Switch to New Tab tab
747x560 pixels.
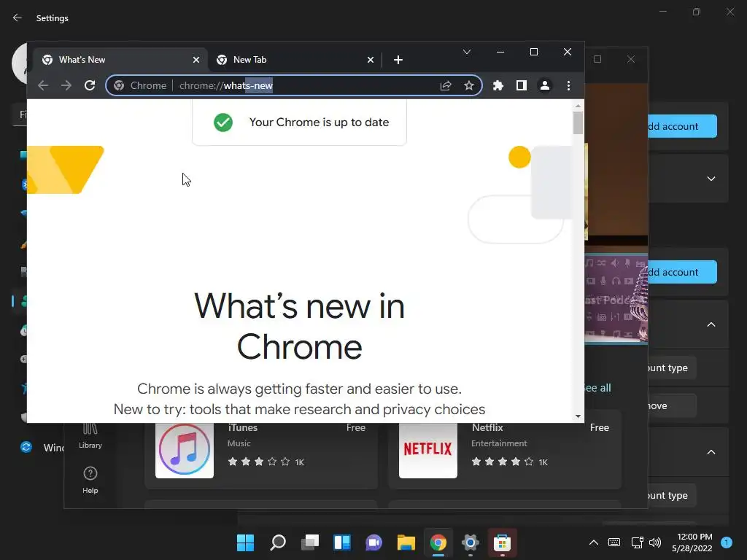click(295, 60)
